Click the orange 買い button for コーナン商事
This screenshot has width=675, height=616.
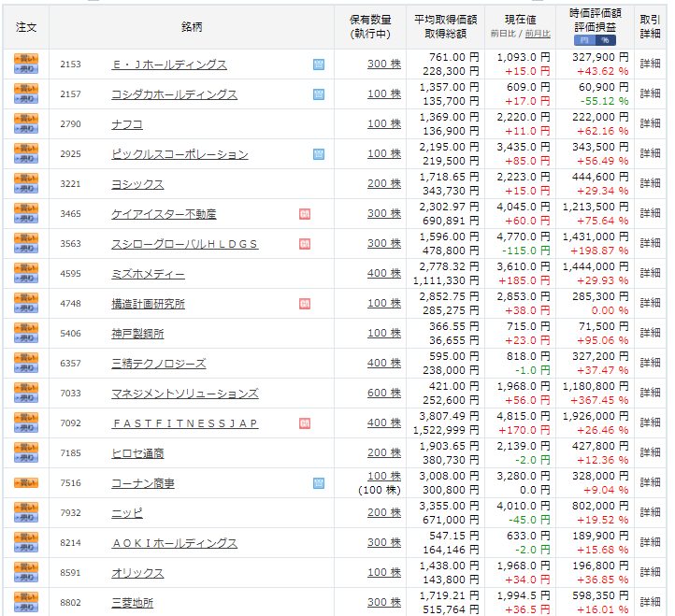[26, 483]
